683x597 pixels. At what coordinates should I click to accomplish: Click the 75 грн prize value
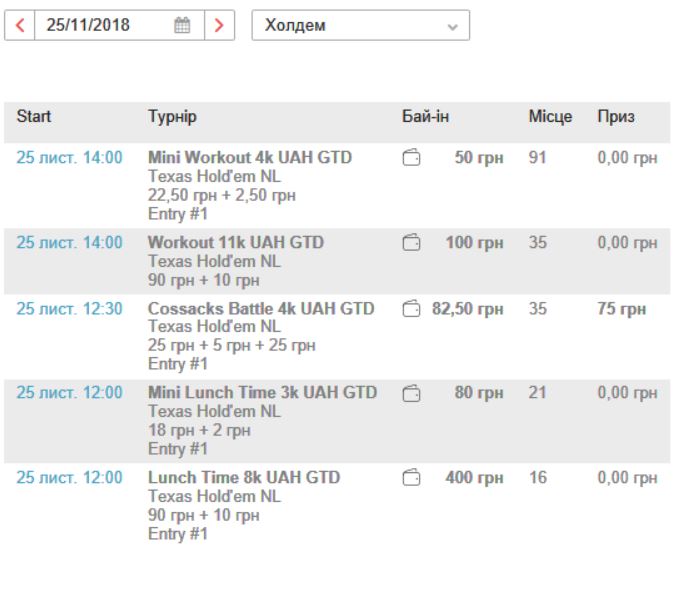[x=622, y=308]
